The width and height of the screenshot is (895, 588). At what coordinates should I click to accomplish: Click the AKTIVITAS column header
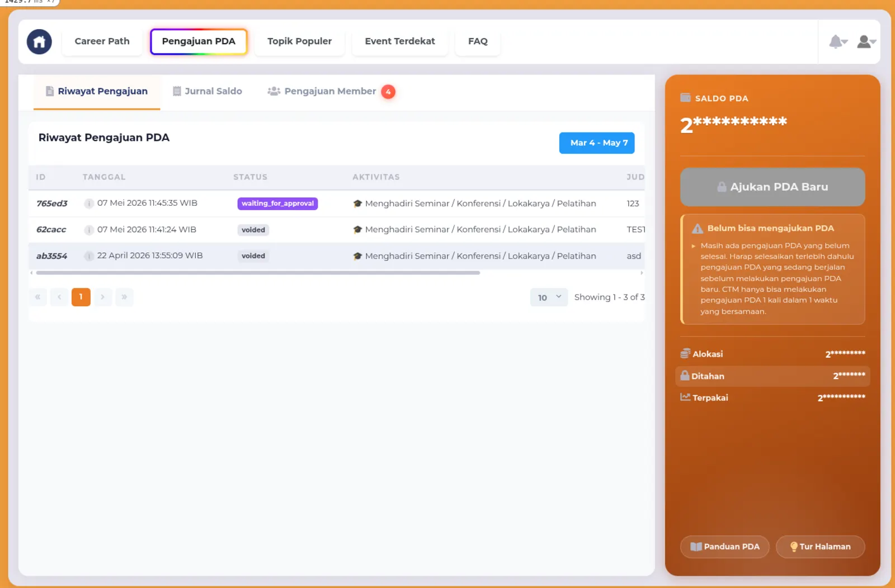pos(376,177)
